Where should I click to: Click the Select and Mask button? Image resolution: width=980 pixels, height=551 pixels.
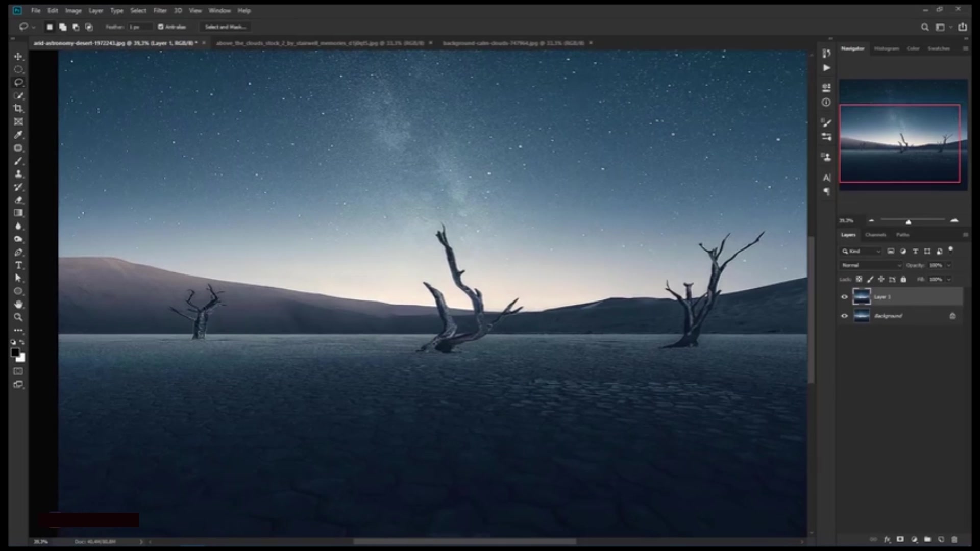point(225,27)
